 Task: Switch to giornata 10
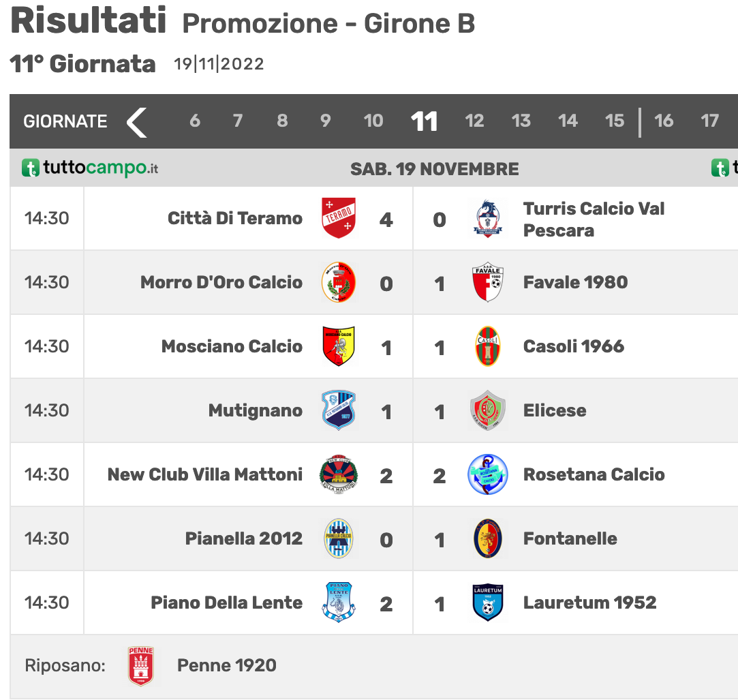pos(373,121)
